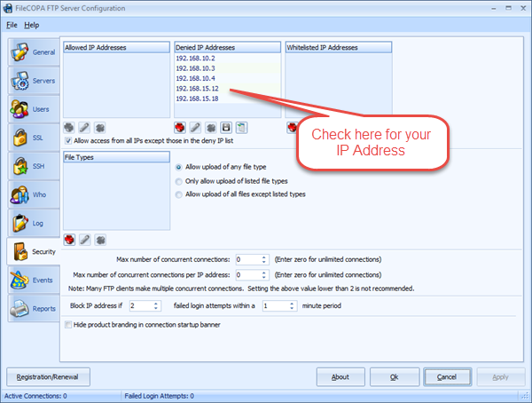The height and width of the screenshot is (403, 532).
Task: Open the General settings tab
Action: pyautogui.click(x=34, y=52)
